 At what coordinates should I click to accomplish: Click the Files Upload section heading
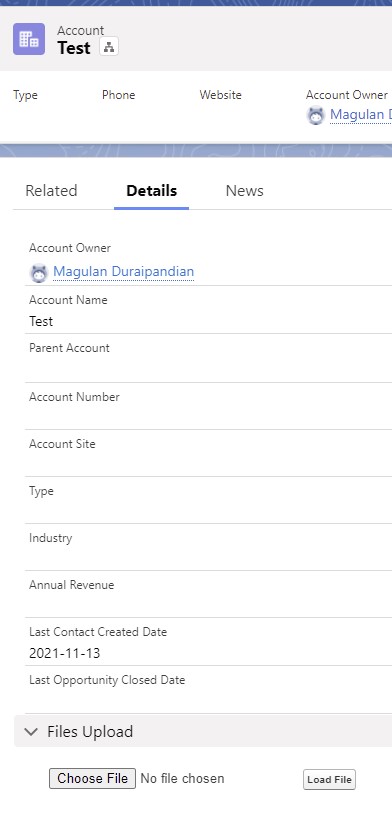coord(90,732)
